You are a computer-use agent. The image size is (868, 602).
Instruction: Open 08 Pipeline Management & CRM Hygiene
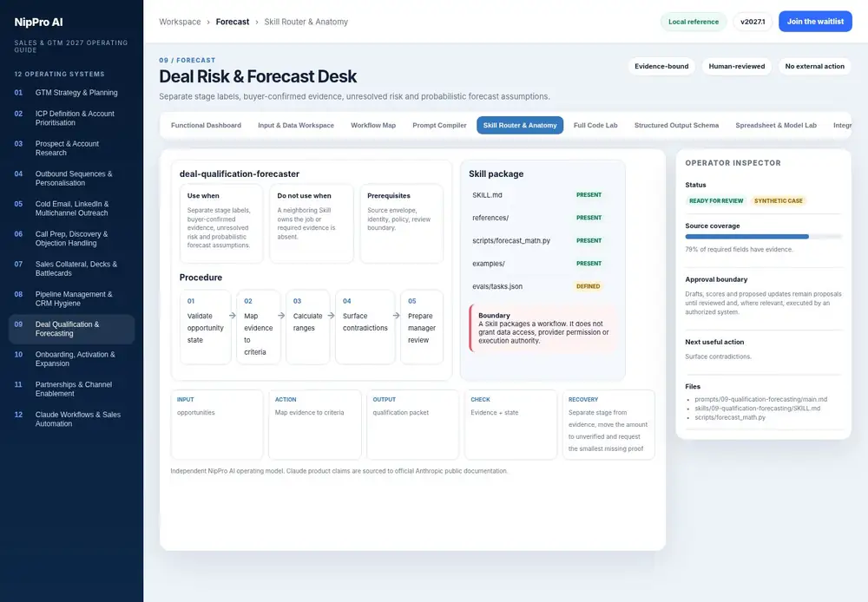(71, 298)
